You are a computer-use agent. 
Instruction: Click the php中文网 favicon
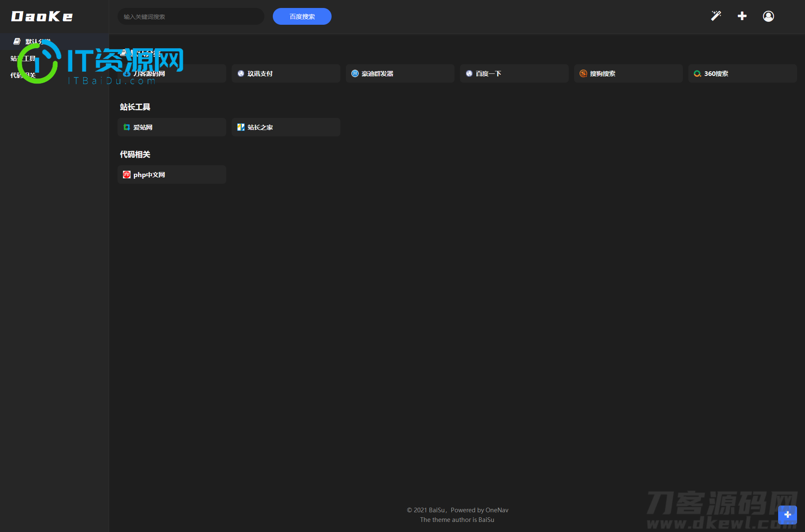coord(127,175)
